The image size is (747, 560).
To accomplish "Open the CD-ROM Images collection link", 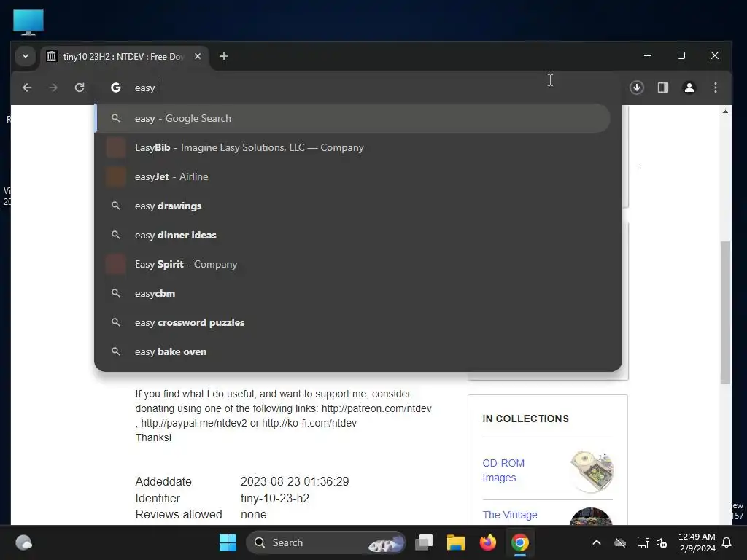I will tap(503, 470).
